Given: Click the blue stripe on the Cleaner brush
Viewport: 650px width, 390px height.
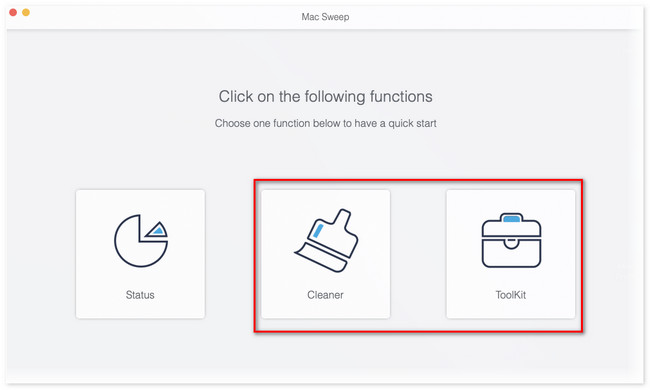Looking at the screenshot, I should point(318,231).
